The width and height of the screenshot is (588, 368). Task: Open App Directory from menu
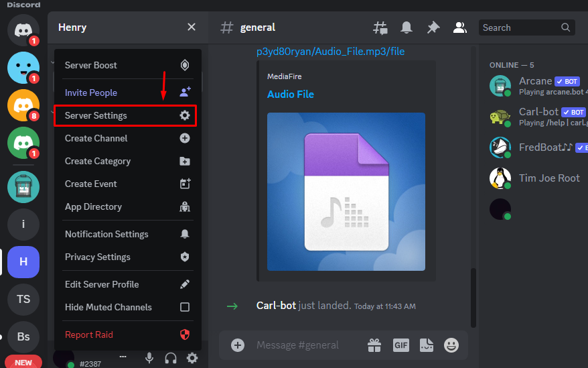[x=127, y=207]
